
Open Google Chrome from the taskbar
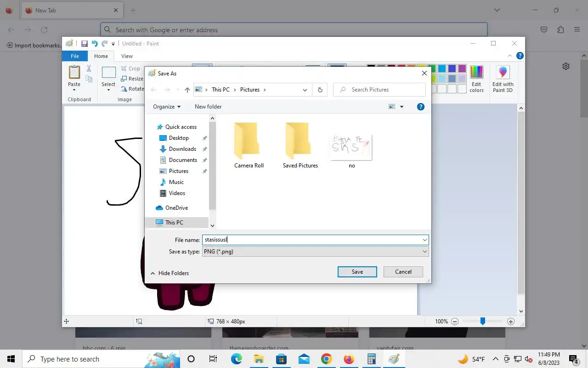point(326,359)
